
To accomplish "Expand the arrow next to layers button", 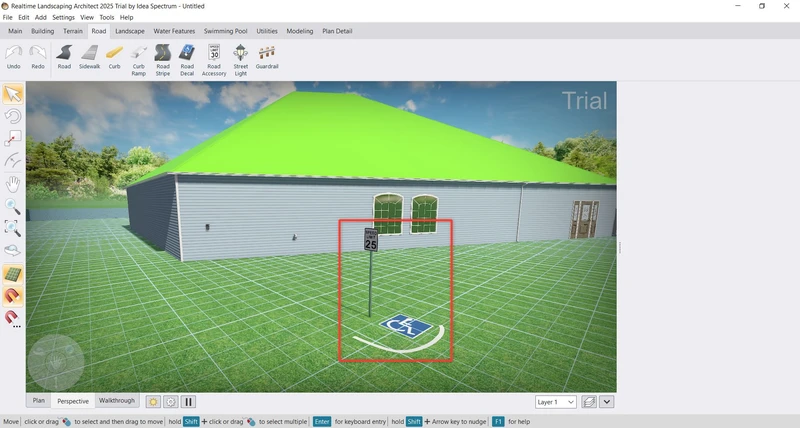I will pos(607,402).
